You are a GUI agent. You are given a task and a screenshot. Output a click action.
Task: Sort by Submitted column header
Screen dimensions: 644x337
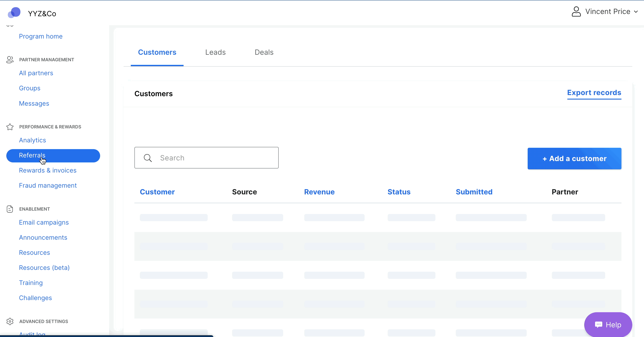click(474, 192)
